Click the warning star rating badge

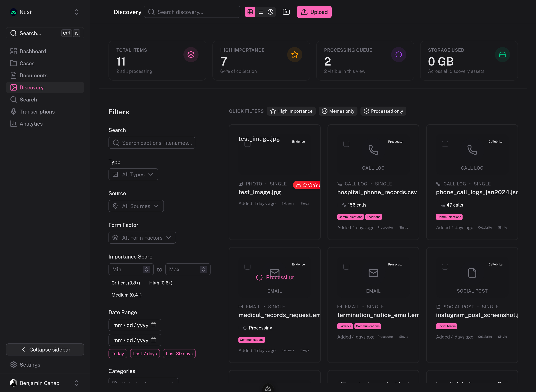click(306, 185)
